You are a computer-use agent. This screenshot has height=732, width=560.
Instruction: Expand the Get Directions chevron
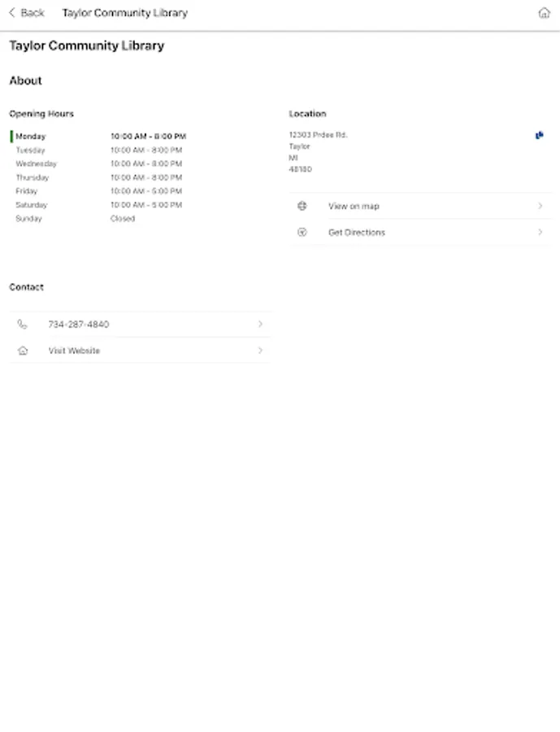tap(540, 232)
